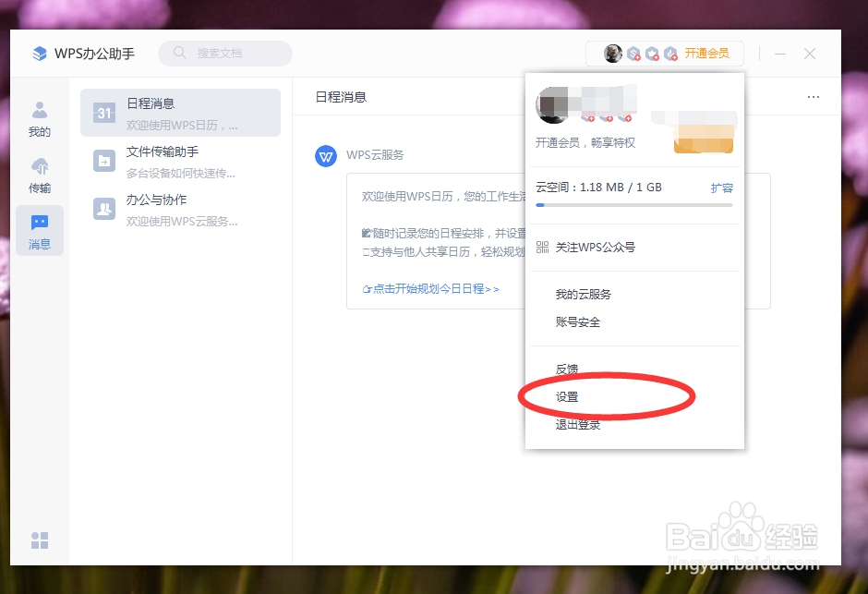Open the 我的 sidebar tab
The width and height of the screenshot is (868, 594).
click(40, 119)
